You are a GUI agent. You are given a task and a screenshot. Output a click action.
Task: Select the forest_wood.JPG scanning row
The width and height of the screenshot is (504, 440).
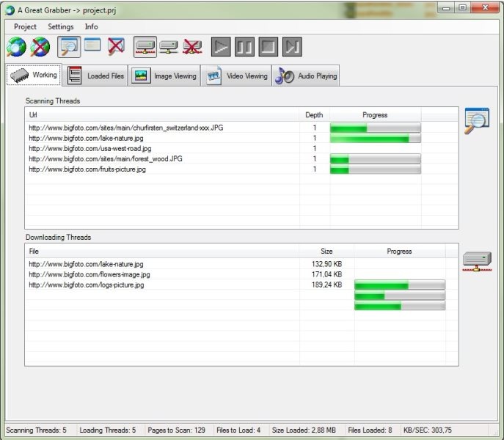[x=241, y=158]
